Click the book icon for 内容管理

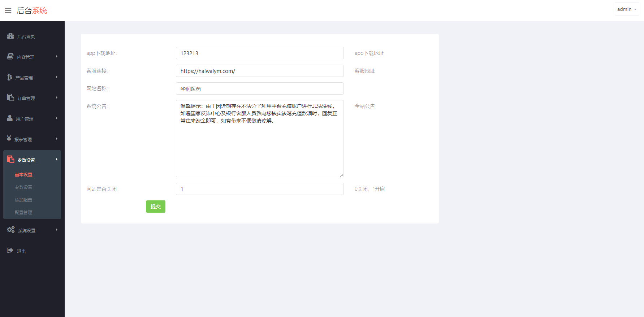[x=10, y=57]
